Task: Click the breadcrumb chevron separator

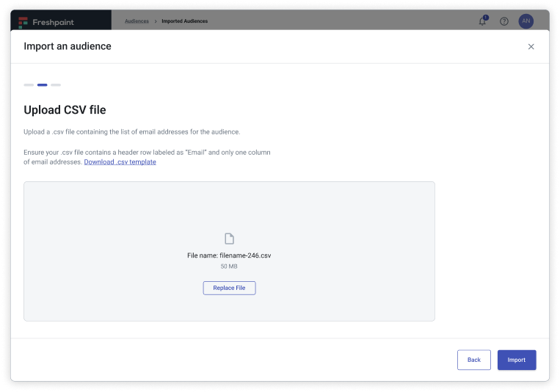Action: coord(156,21)
